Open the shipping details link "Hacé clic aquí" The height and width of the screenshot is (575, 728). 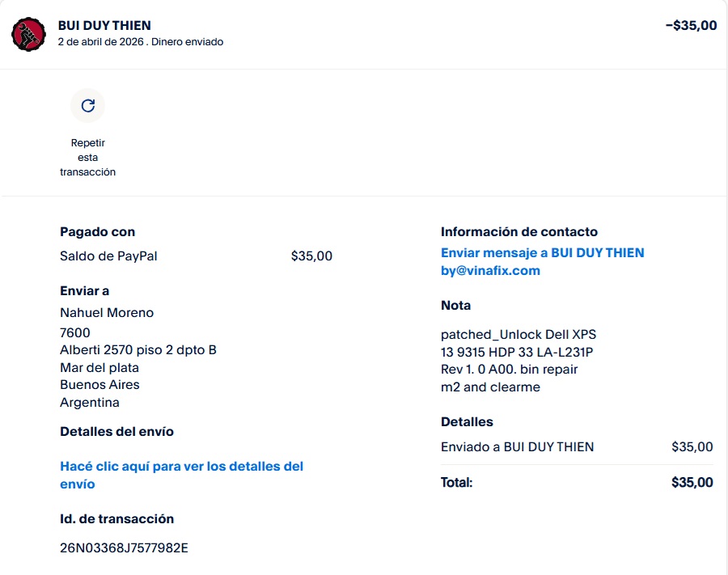pyautogui.click(x=181, y=476)
